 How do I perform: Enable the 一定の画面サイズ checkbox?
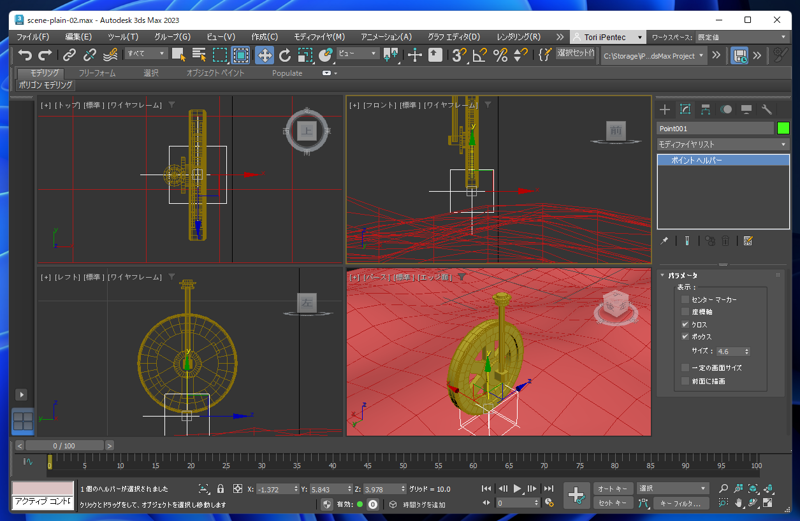(685, 367)
